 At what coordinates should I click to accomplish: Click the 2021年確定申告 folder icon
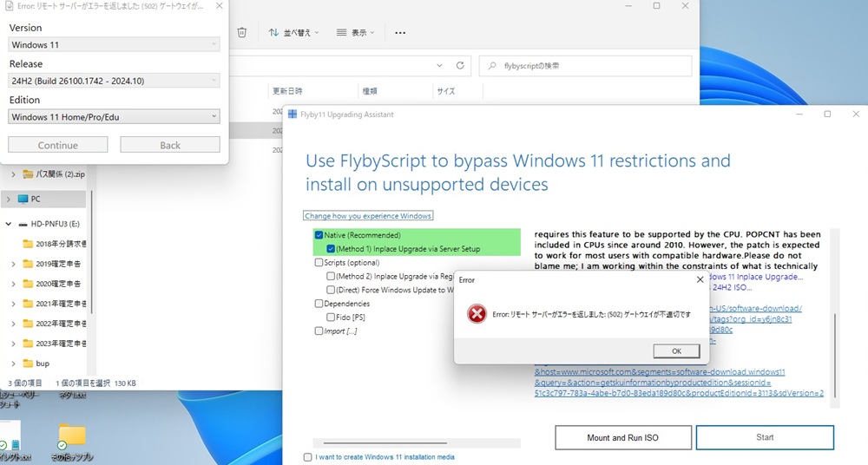tap(28, 303)
